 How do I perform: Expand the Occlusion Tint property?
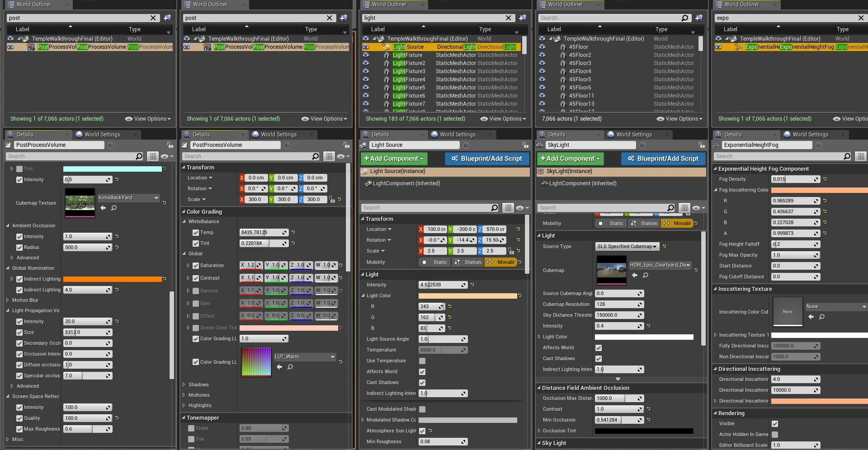[539, 431]
